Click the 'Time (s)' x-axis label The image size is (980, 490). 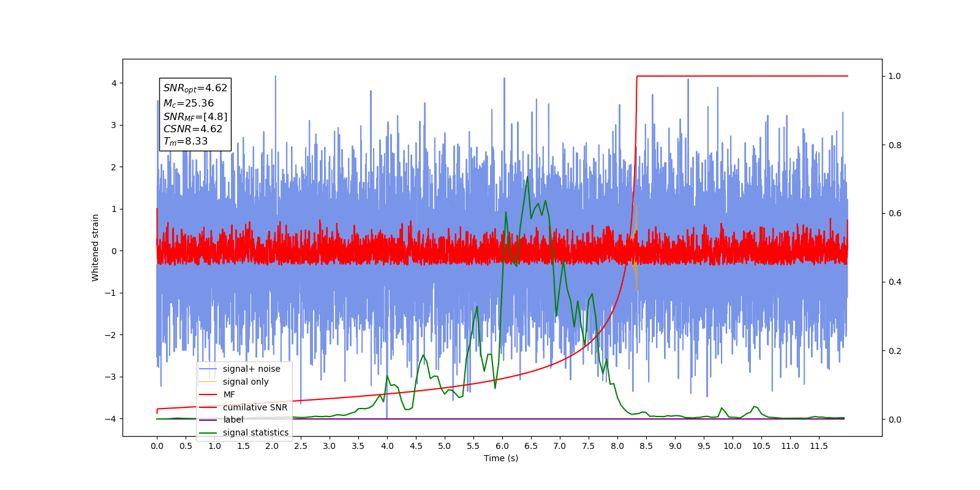(501, 458)
